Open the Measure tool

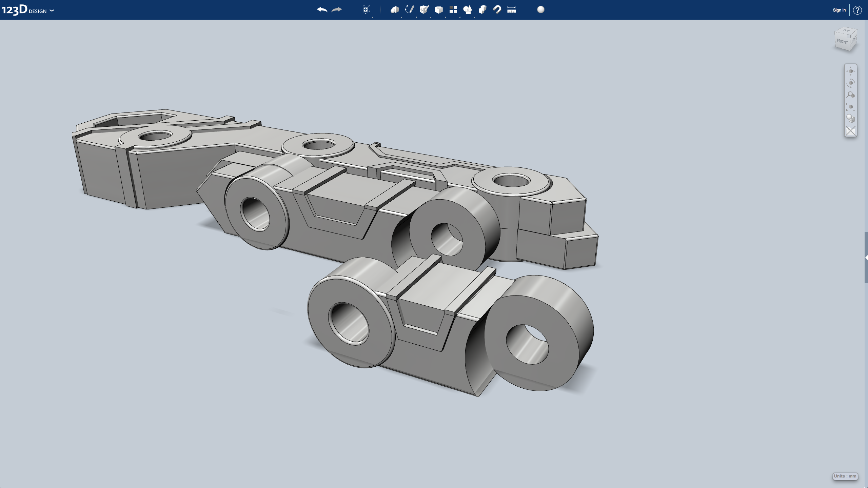pos(512,9)
